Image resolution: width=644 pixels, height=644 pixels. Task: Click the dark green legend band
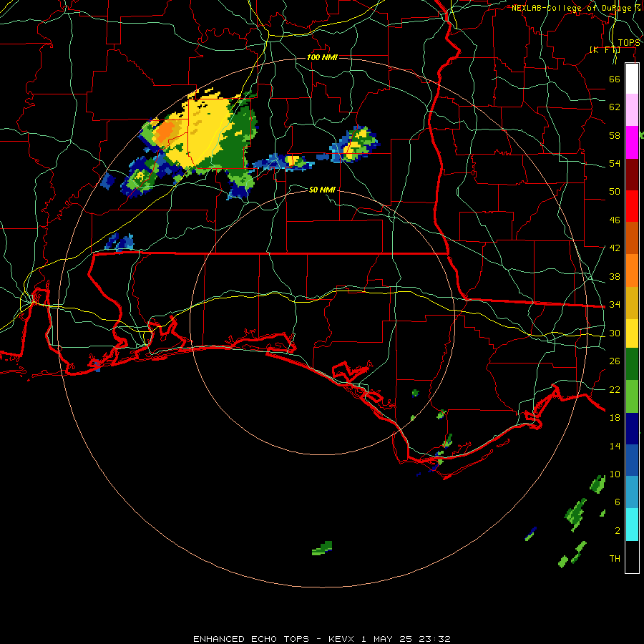[x=632, y=364]
